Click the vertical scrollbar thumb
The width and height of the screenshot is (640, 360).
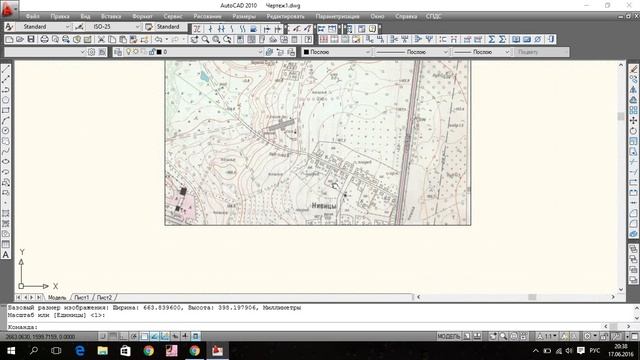click(621, 117)
